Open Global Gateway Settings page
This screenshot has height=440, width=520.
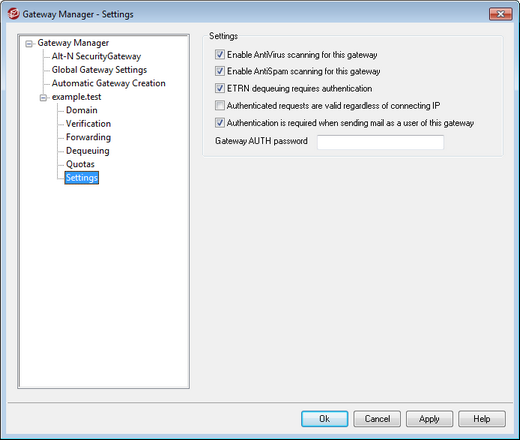pyautogui.click(x=99, y=70)
